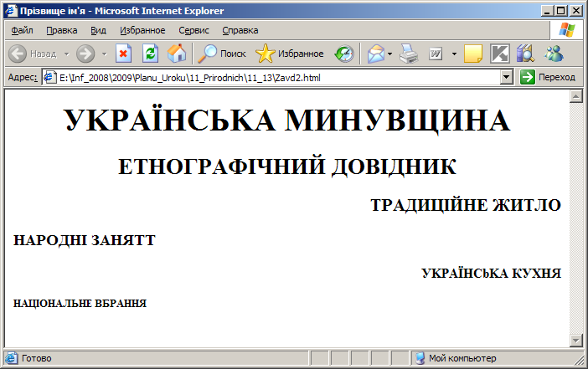Click the text УКРАЇНСЬКА КУХНЯ

491,273
